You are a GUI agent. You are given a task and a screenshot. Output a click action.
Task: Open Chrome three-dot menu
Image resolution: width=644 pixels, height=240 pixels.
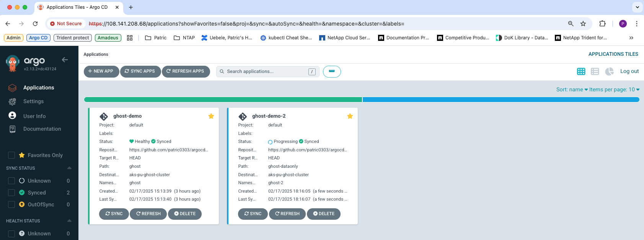point(637,24)
